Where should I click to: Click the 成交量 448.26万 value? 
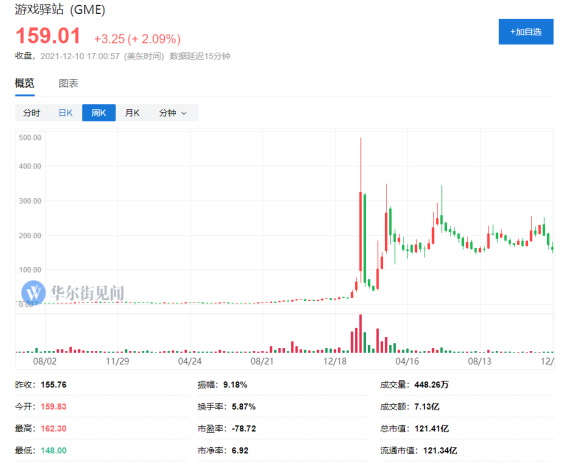coord(431,385)
